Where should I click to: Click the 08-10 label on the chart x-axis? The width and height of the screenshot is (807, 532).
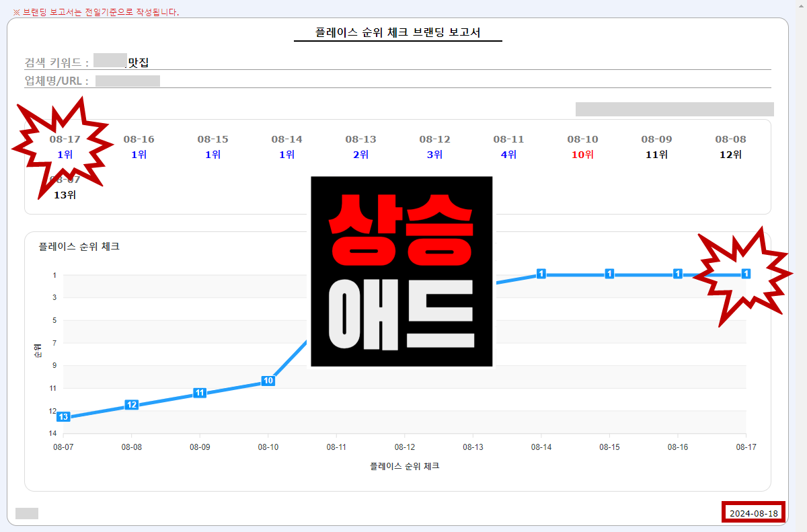268,447
